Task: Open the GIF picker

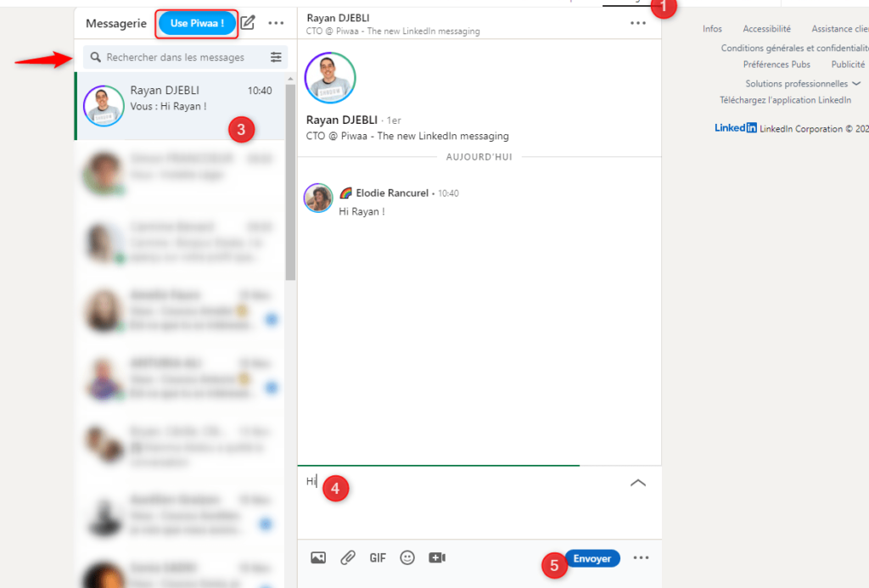Action: [x=378, y=558]
